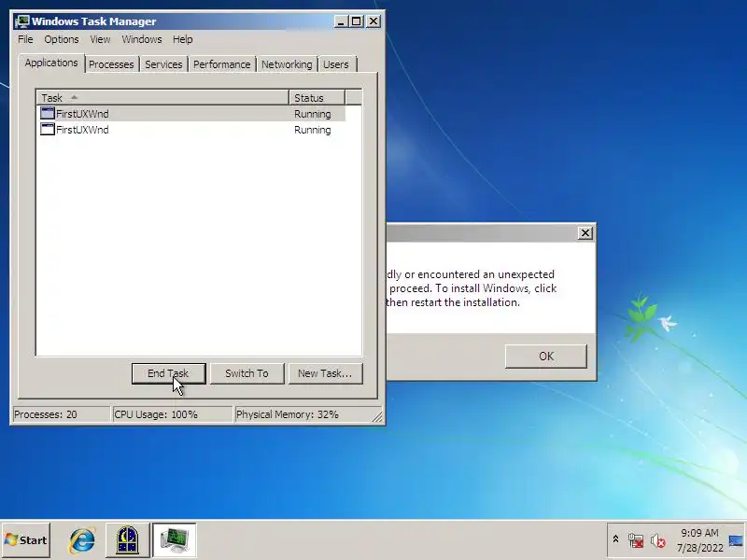
Task: Open the Start menu
Action: coord(26,540)
